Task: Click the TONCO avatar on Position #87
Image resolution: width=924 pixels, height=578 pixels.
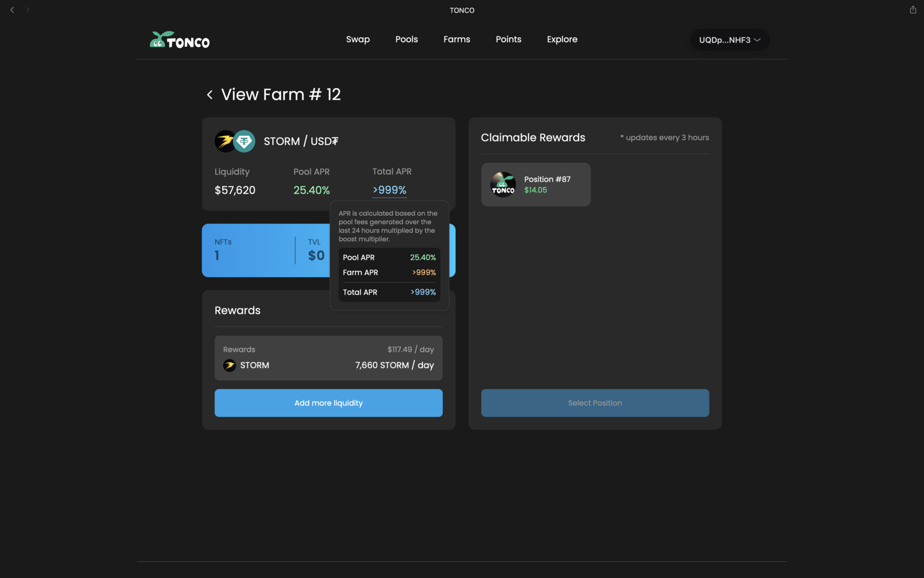Action: point(503,184)
